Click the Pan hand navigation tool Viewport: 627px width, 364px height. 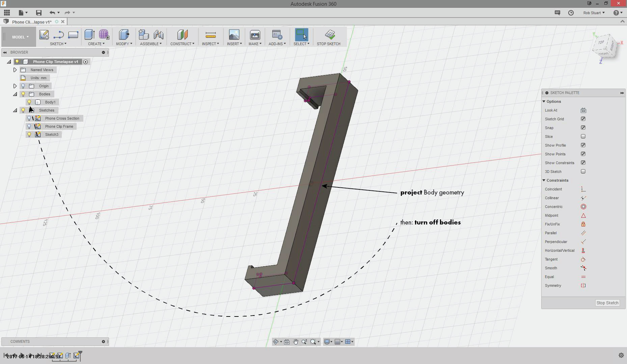tap(296, 342)
